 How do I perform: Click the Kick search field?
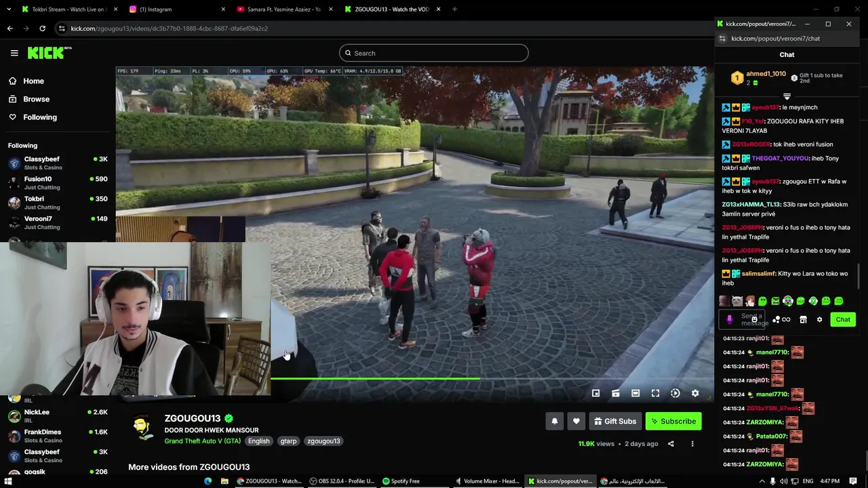433,53
